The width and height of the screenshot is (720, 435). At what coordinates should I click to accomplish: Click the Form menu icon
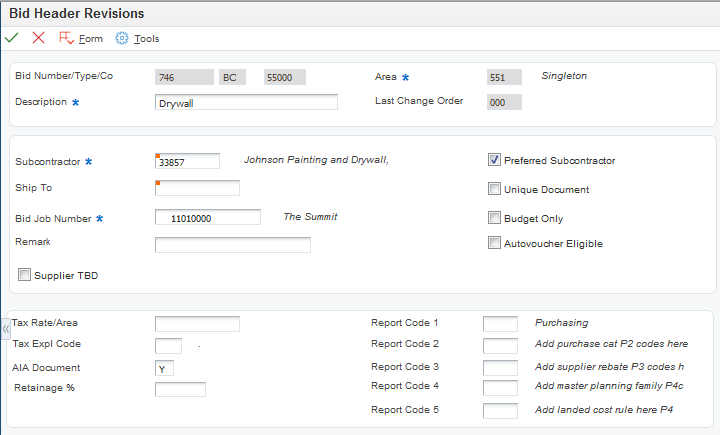coord(67,38)
